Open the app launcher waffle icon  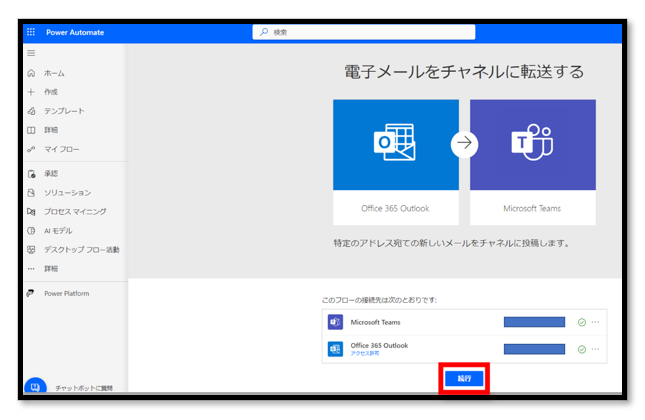pos(31,32)
